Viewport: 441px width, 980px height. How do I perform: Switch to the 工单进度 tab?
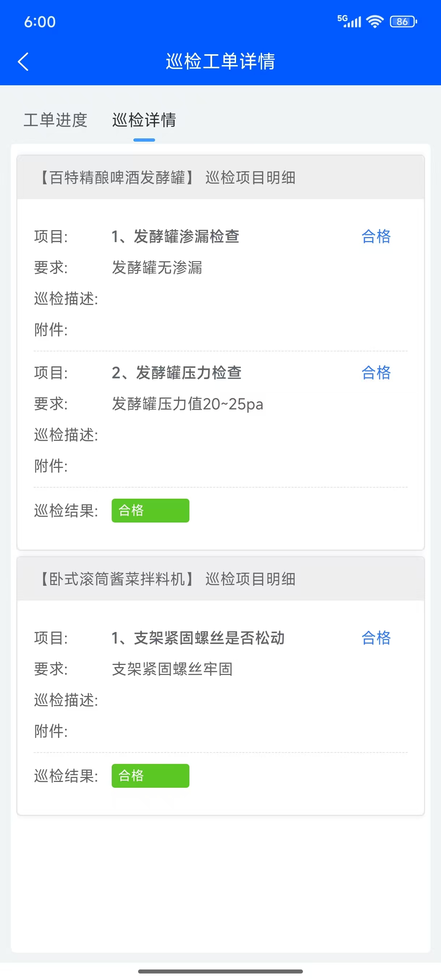tap(56, 120)
